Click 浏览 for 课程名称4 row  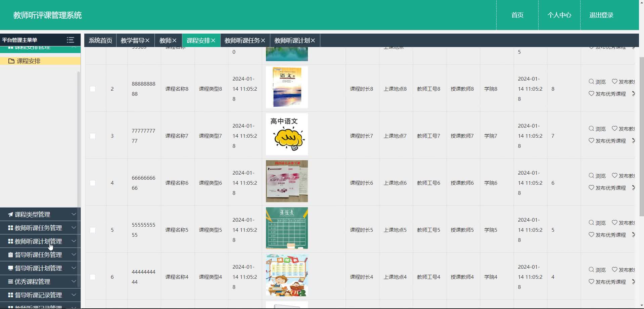click(597, 270)
